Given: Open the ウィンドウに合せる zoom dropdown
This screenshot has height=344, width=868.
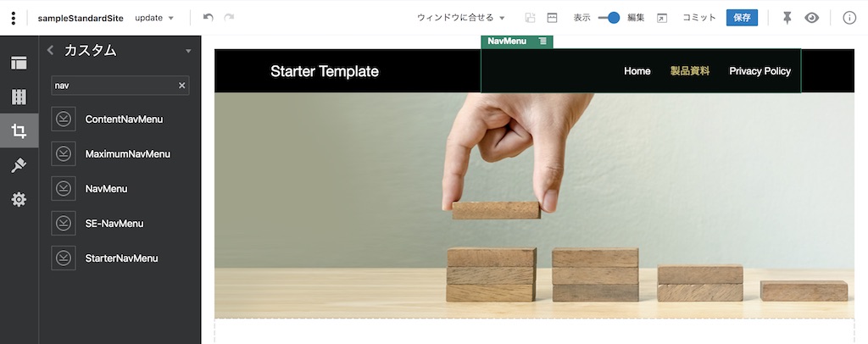Looking at the screenshot, I should point(461,18).
